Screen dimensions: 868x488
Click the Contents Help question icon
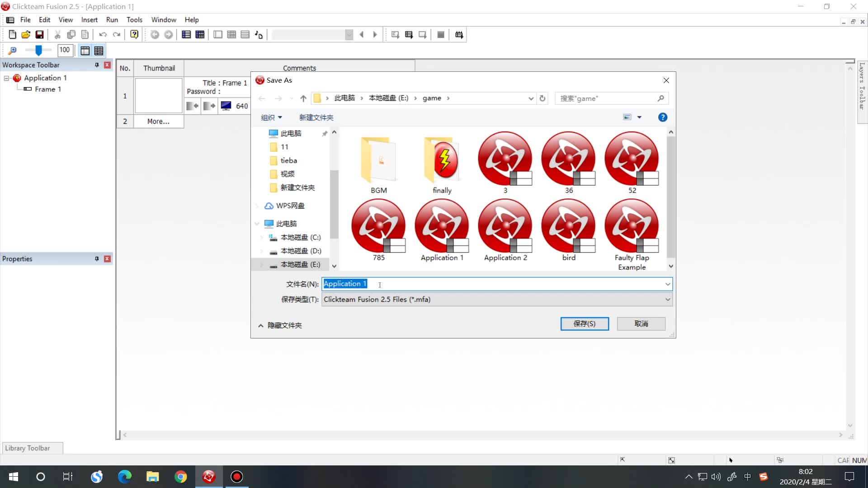[x=134, y=35]
